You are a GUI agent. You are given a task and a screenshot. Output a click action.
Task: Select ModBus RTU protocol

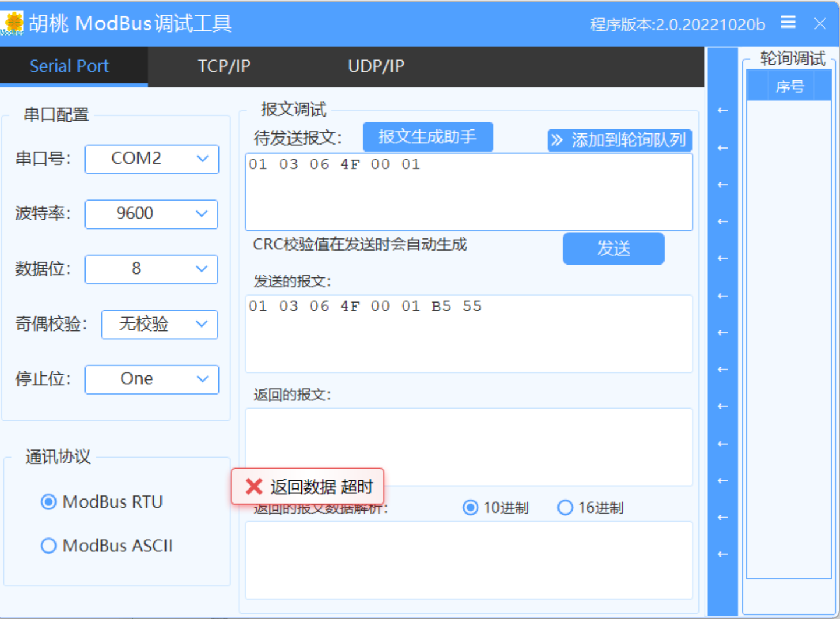(49, 502)
